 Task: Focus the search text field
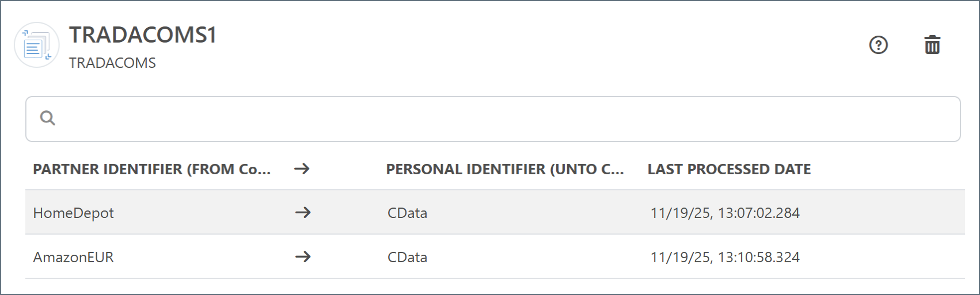coord(501,119)
